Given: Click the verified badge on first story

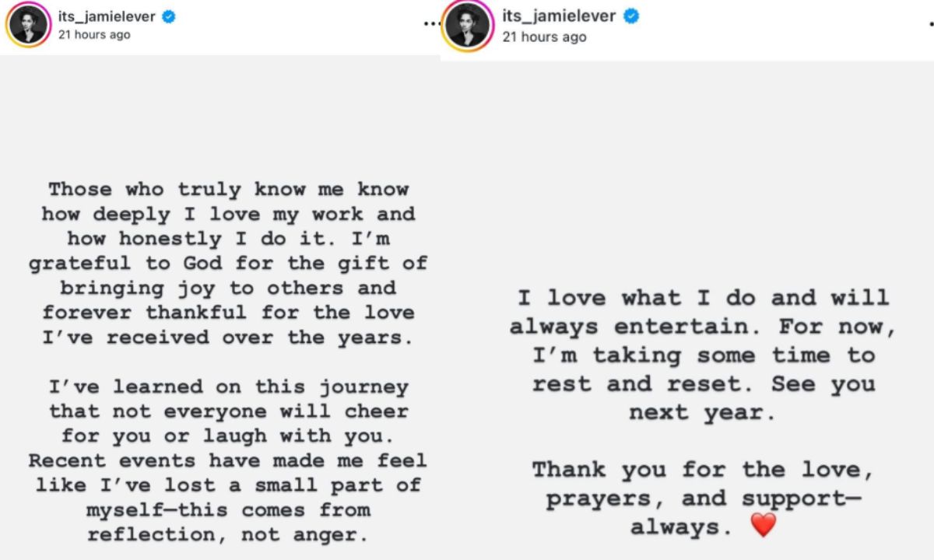Looking at the screenshot, I should 168,17.
